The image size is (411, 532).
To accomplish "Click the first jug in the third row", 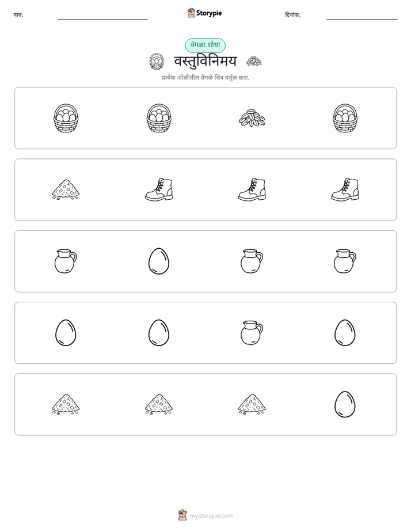I will coord(66,261).
